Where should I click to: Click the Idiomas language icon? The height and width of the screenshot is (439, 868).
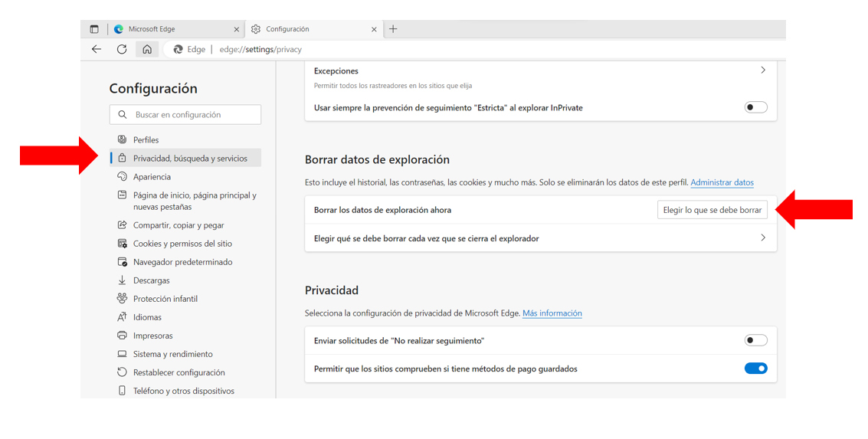(122, 316)
